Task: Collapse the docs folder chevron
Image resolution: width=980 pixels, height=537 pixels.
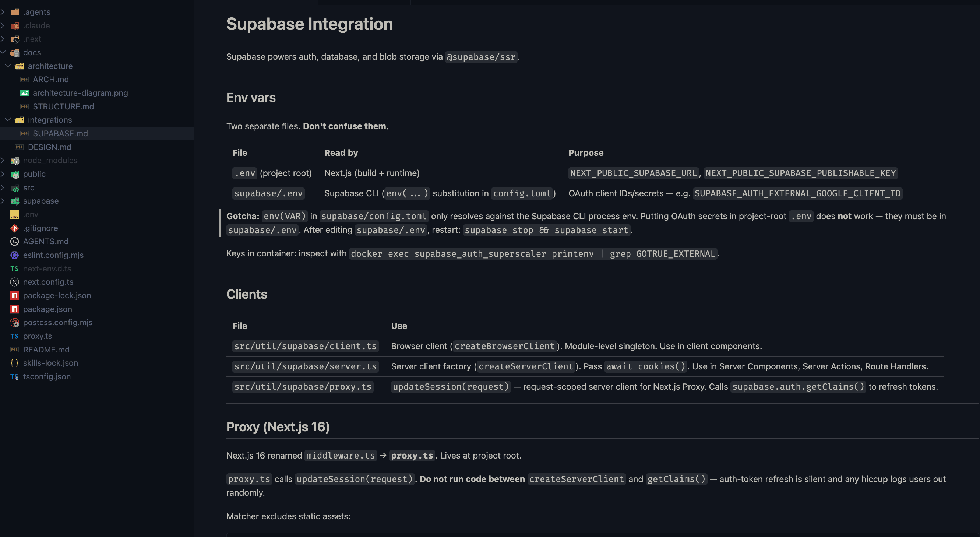Action: tap(3, 53)
